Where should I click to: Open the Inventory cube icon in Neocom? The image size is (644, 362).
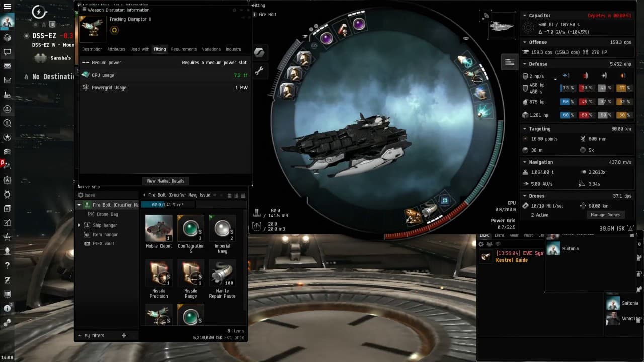[7, 38]
